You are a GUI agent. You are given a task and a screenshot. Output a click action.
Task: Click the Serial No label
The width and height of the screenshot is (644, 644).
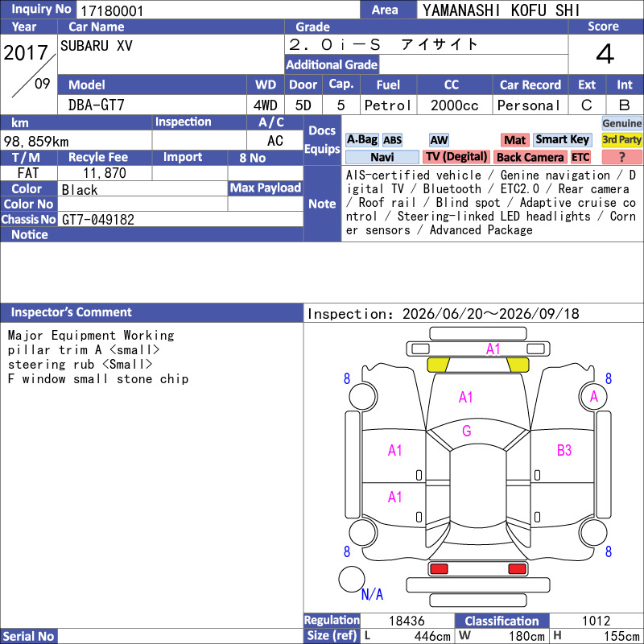(29, 636)
